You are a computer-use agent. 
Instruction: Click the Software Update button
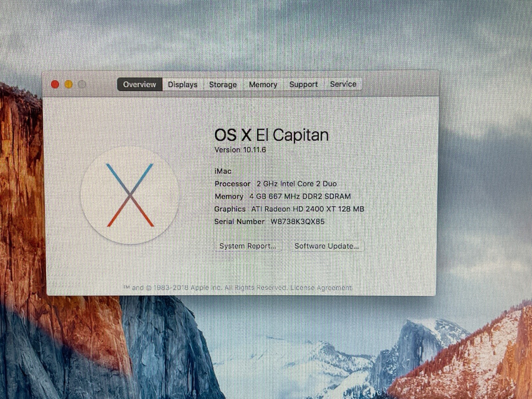pos(327,246)
